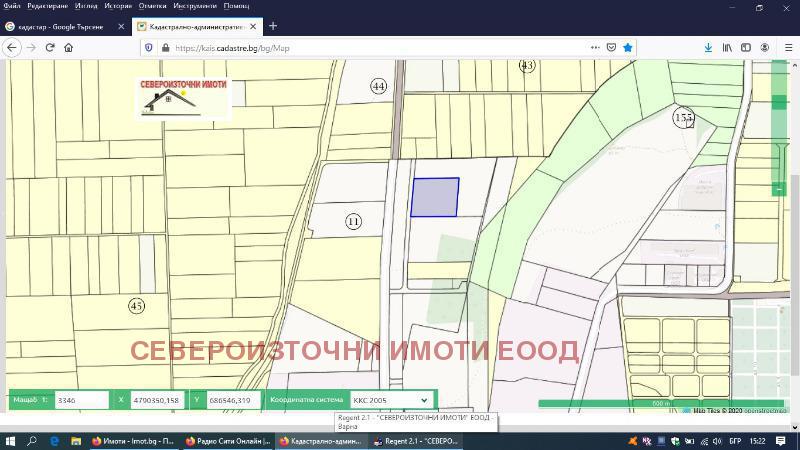Open the Инструменти menu

(x=194, y=6)
